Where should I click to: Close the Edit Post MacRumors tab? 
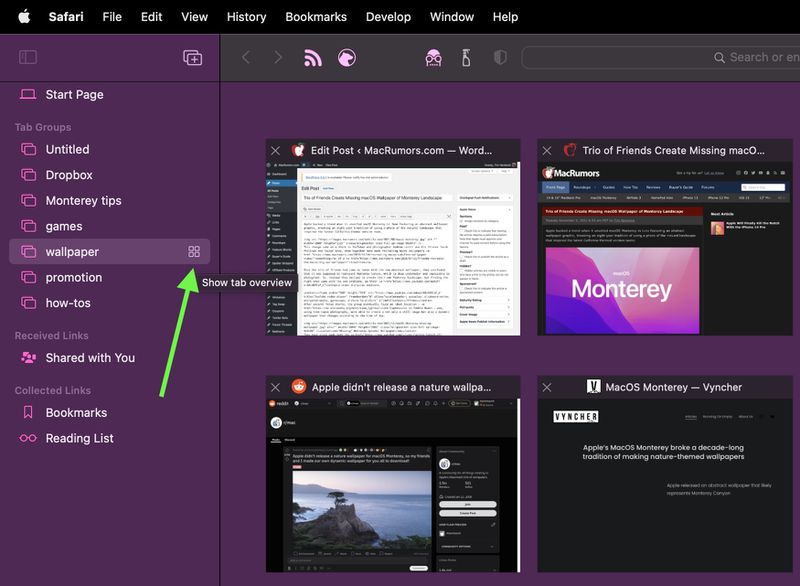276,151
